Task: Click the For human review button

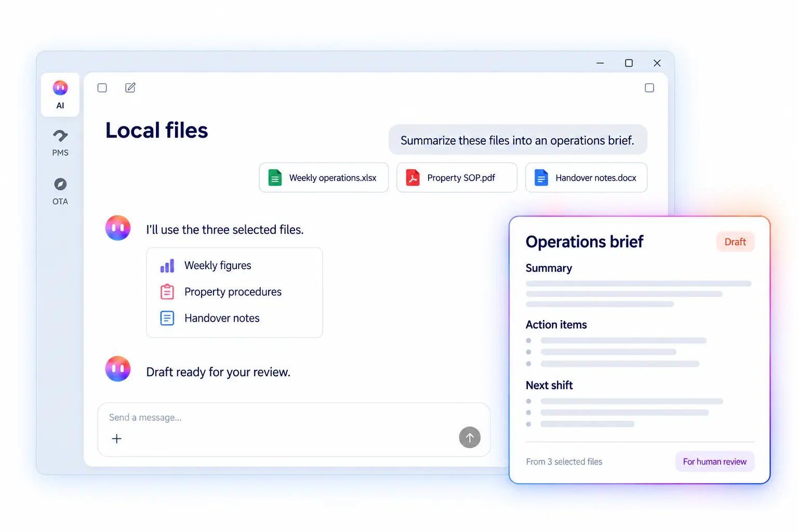Action: [x=715, y=461]
